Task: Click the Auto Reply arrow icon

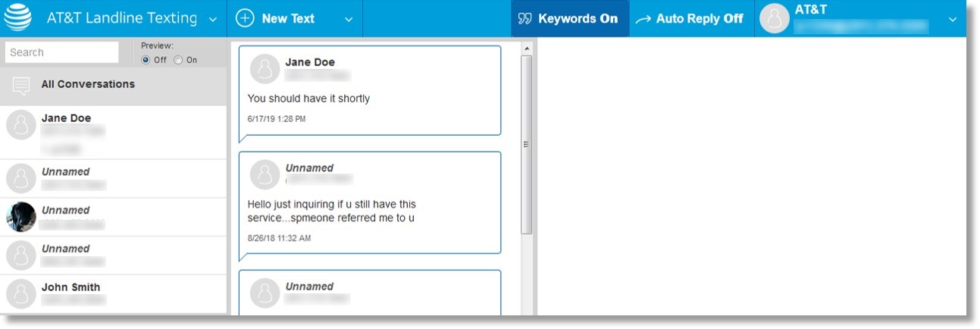Action: point(643,19)
